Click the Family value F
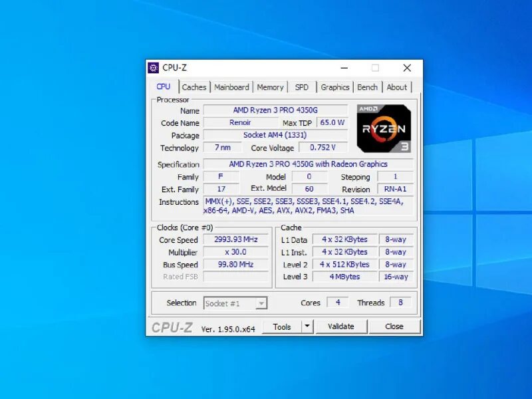Viewport: 532px width, 399px height. tap(221, 177)
